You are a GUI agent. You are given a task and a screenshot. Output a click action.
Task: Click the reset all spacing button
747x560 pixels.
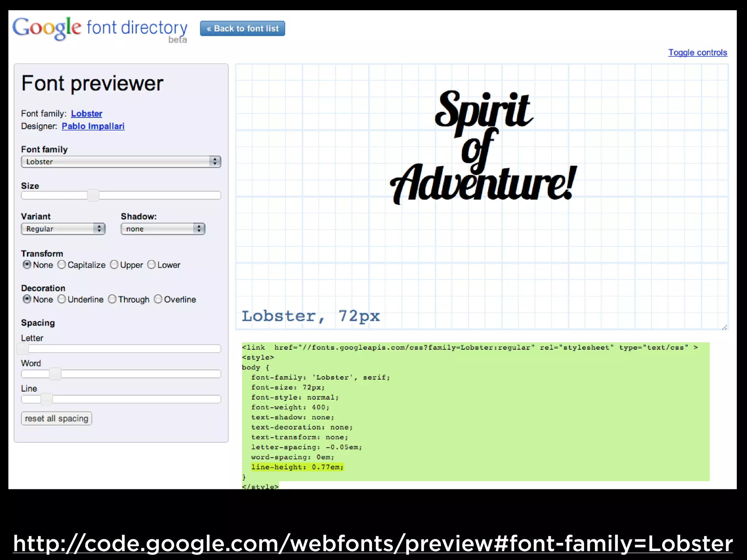coord(57,418)
